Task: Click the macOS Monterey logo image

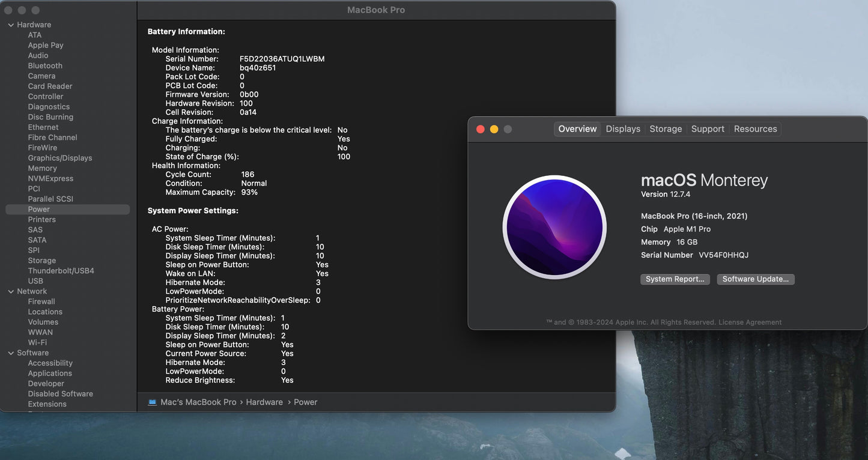Action: [x=554, y=227]
